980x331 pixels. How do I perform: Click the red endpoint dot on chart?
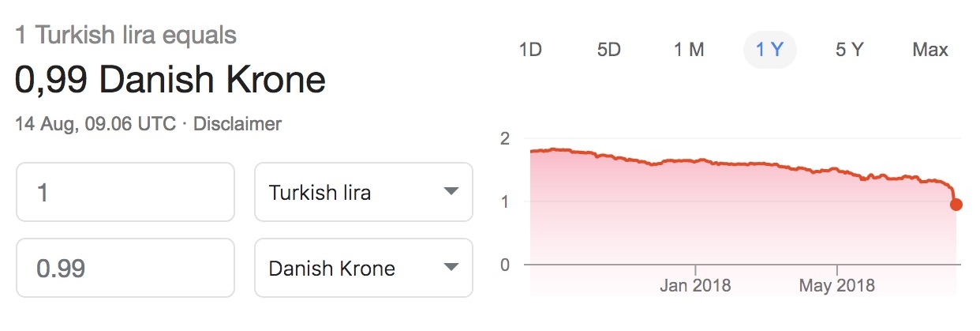point(956,205)
